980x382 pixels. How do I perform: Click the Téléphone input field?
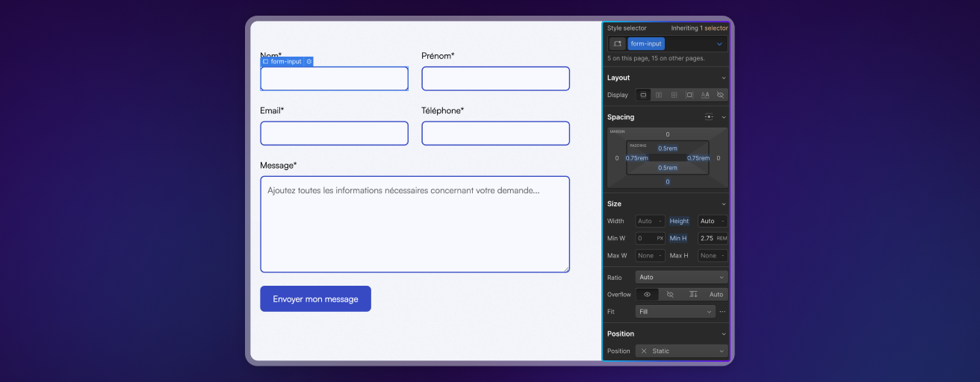point(495,133)
